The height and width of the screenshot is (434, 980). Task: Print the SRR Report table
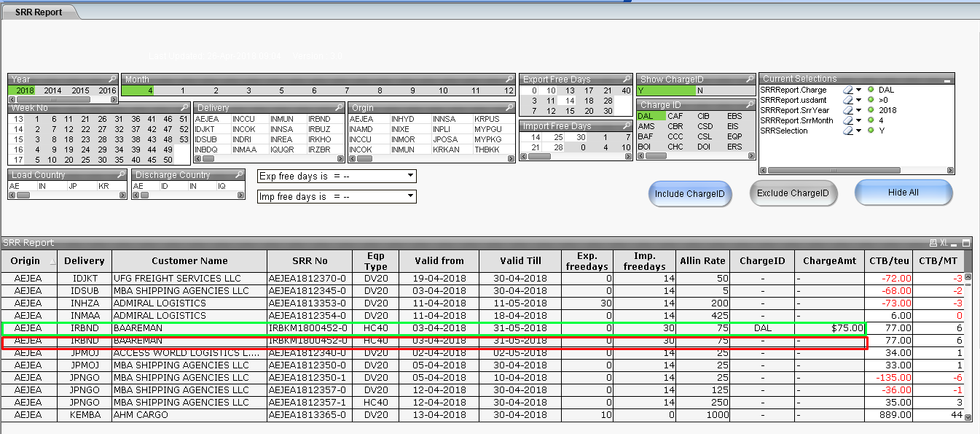point(933,243)
